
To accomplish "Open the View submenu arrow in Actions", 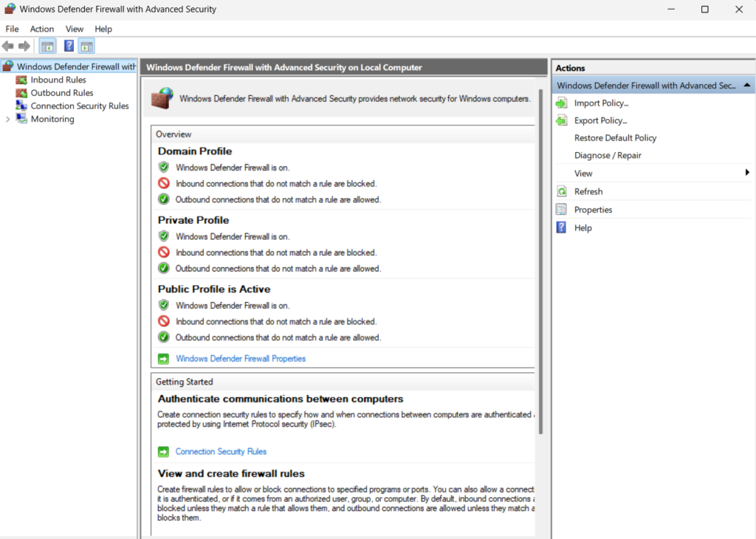I will click(x=747, y=173).
